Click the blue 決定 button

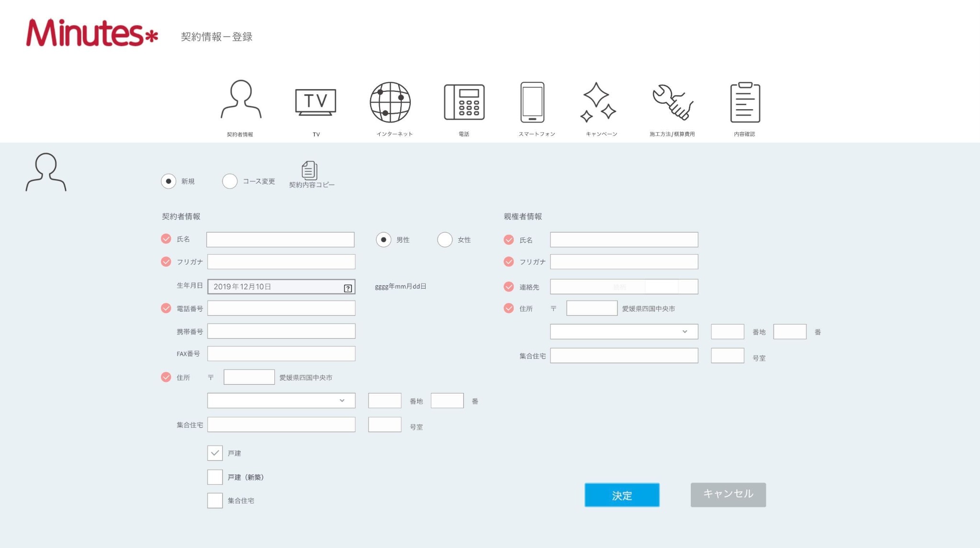622,495
